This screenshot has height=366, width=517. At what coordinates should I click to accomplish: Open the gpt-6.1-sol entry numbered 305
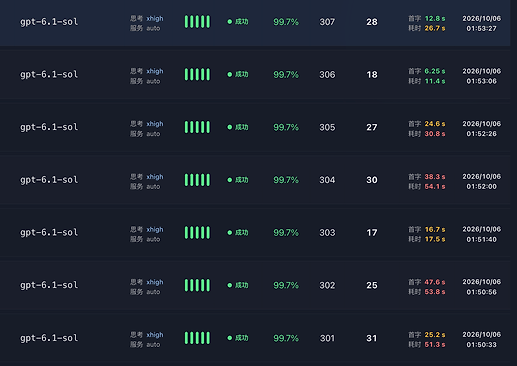click(49, 127)
